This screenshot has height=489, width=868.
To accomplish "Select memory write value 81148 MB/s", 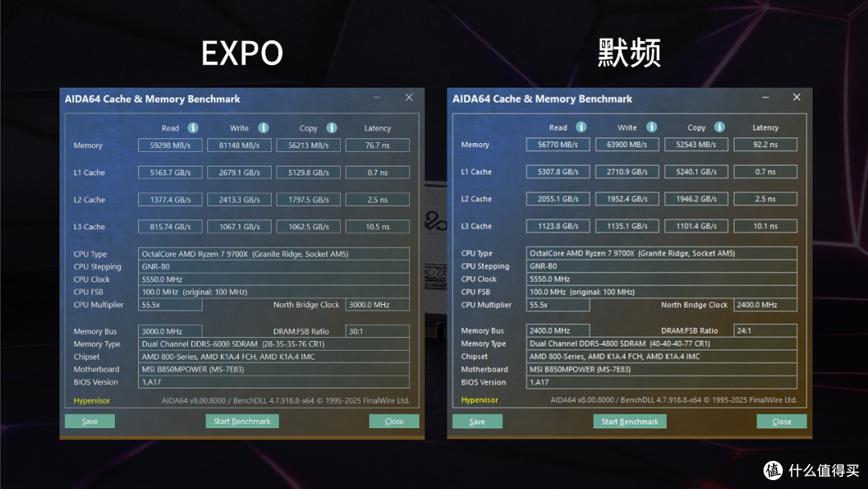I will point(240,145).
